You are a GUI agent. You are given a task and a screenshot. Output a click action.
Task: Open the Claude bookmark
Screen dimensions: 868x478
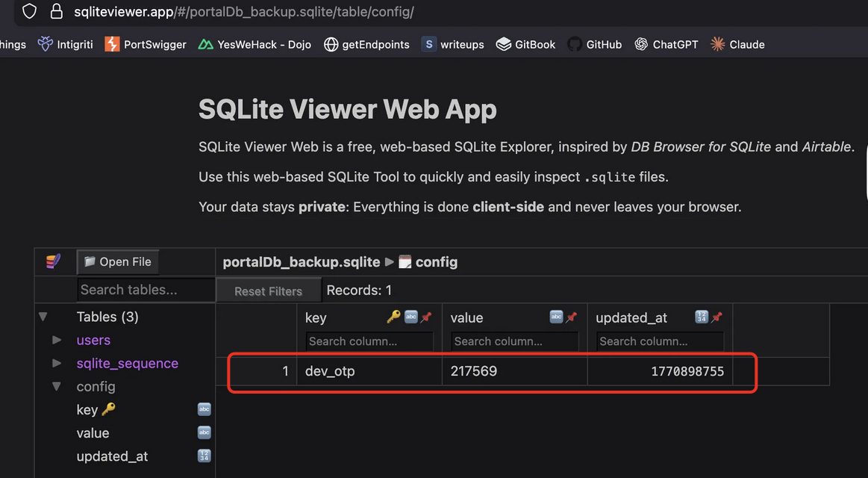[x=737, y=44]
